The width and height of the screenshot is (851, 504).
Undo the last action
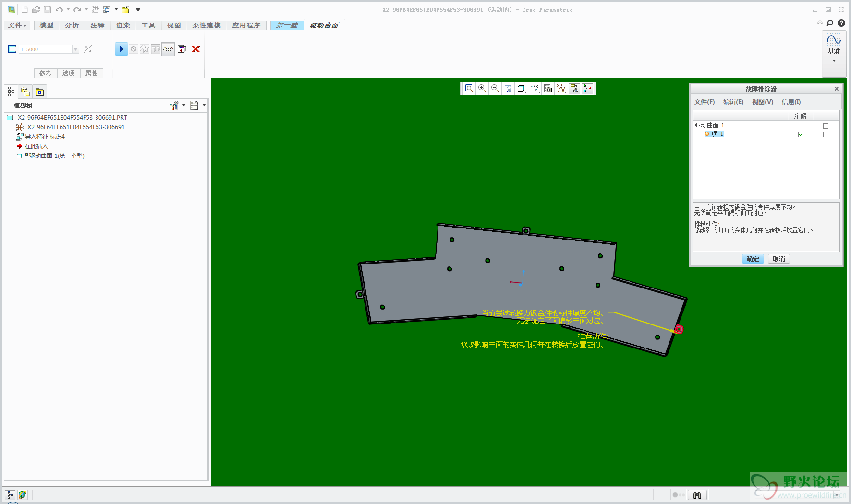coord(59,10)
